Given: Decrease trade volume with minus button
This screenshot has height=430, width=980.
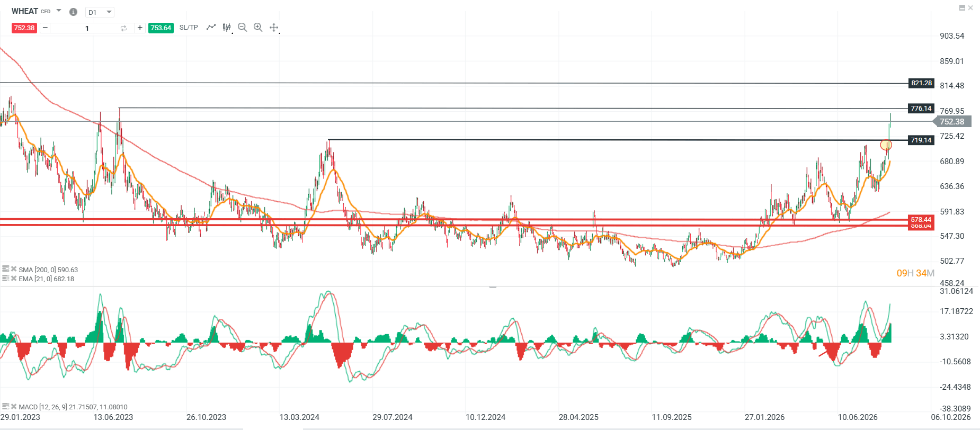Looking at the screenshot, I should 45,28.
